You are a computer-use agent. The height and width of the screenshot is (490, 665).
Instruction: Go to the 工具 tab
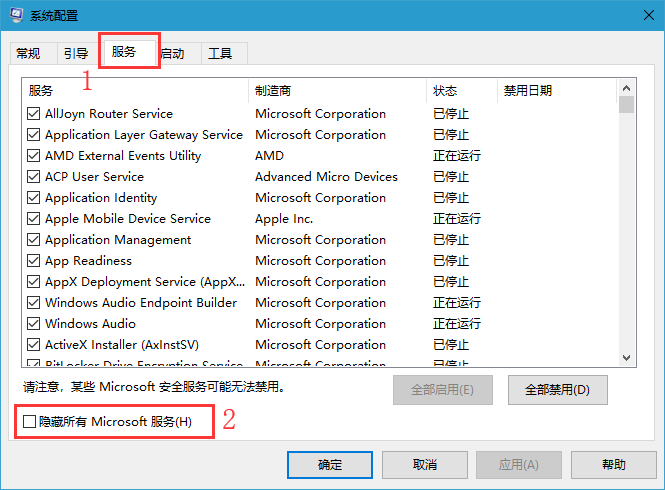pyautogui.click(x=220, y=54)
